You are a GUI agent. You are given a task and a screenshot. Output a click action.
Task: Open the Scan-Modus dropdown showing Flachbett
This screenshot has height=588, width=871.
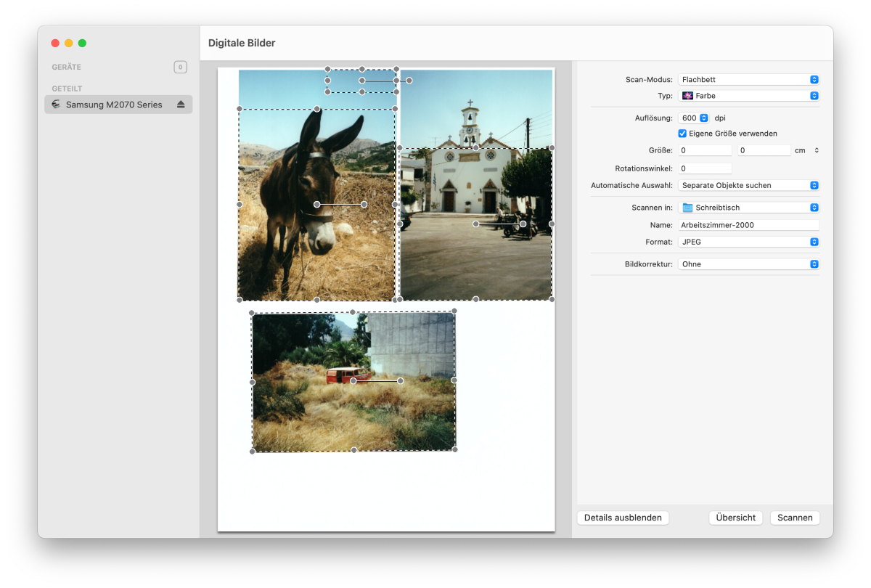(x=749, y=80)
